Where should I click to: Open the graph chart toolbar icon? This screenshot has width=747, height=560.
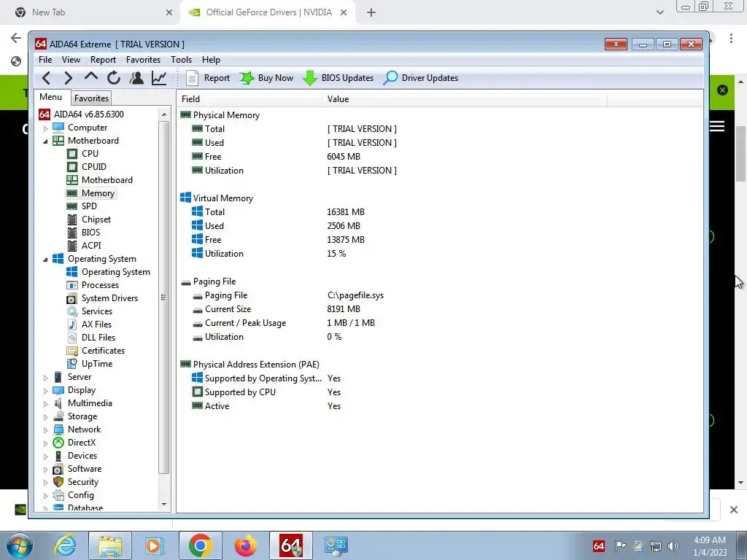point(159,77)
